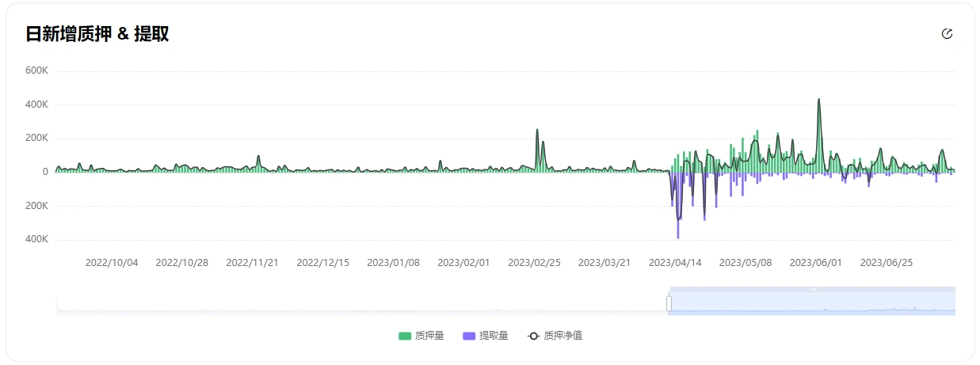Click the spike near 2023/02/25
This screenshot has height=365, width=980.
(537, 131)
